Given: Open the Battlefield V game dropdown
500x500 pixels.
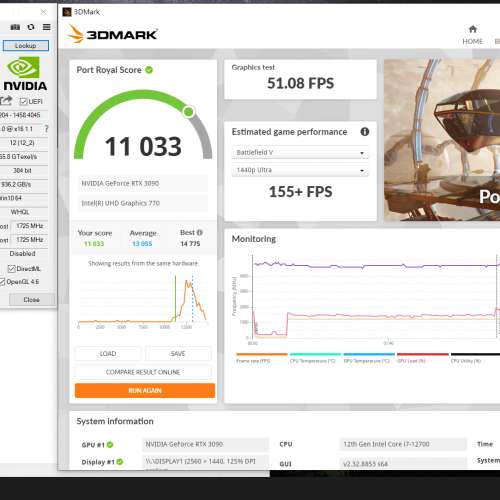Looking at the screenshot, I should point(300,152).
